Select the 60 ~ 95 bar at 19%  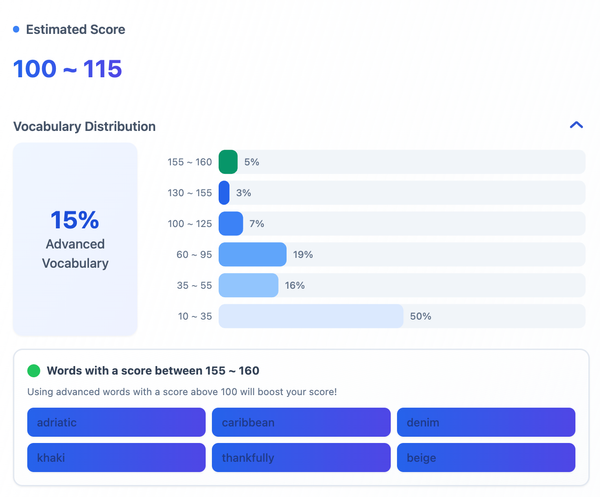pos(252,255)
